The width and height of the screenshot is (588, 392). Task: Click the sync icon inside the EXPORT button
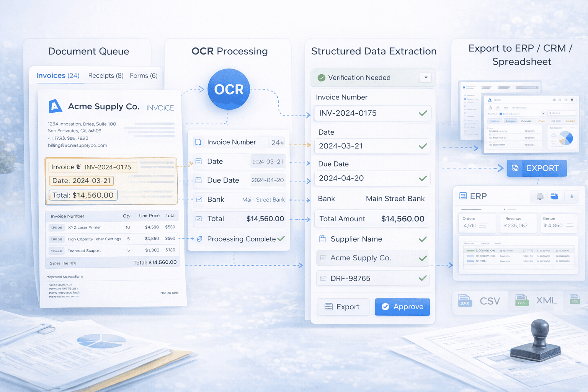515,168
